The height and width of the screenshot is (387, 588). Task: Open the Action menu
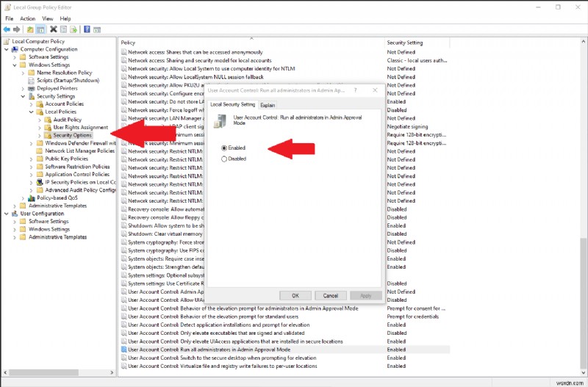(x=27, y=18)
